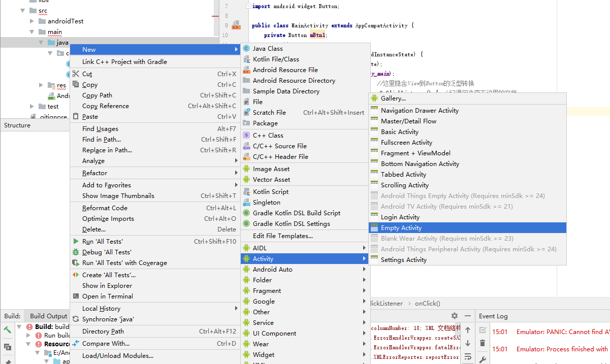Open the Add to Favorites submenu
The height and width of the screenshot is (364, 610).
(x=155, y=185)
